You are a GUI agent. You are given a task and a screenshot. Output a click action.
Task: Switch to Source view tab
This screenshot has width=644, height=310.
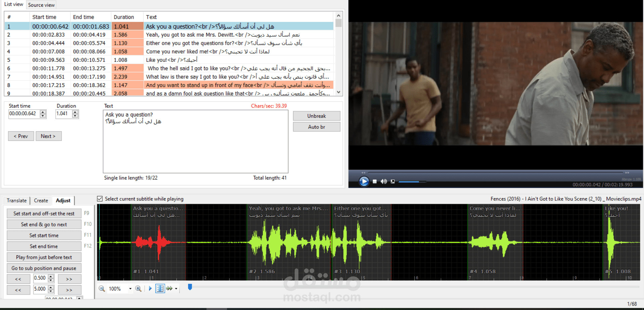(x=41, y=5)
